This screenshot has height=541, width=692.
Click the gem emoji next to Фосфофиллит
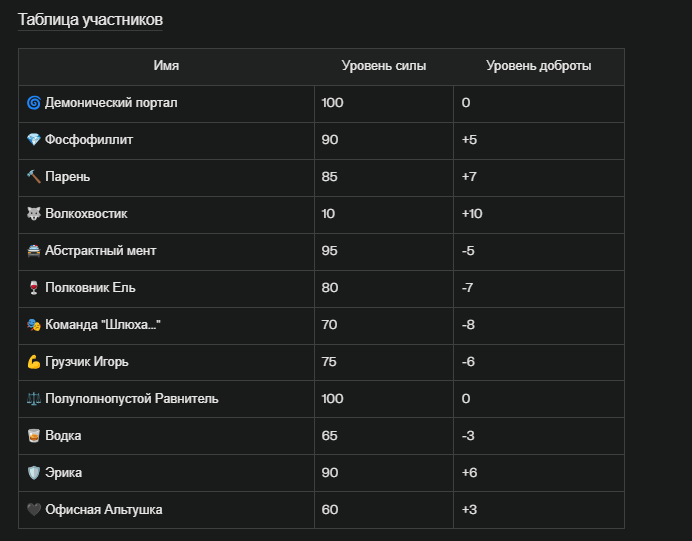pyautogui.click(x=34, y=140)
